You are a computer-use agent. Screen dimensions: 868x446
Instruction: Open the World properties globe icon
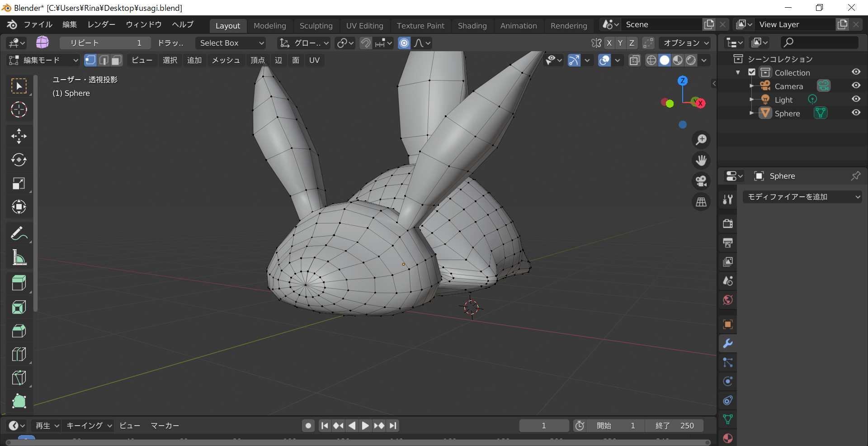(x=728, y=299)
